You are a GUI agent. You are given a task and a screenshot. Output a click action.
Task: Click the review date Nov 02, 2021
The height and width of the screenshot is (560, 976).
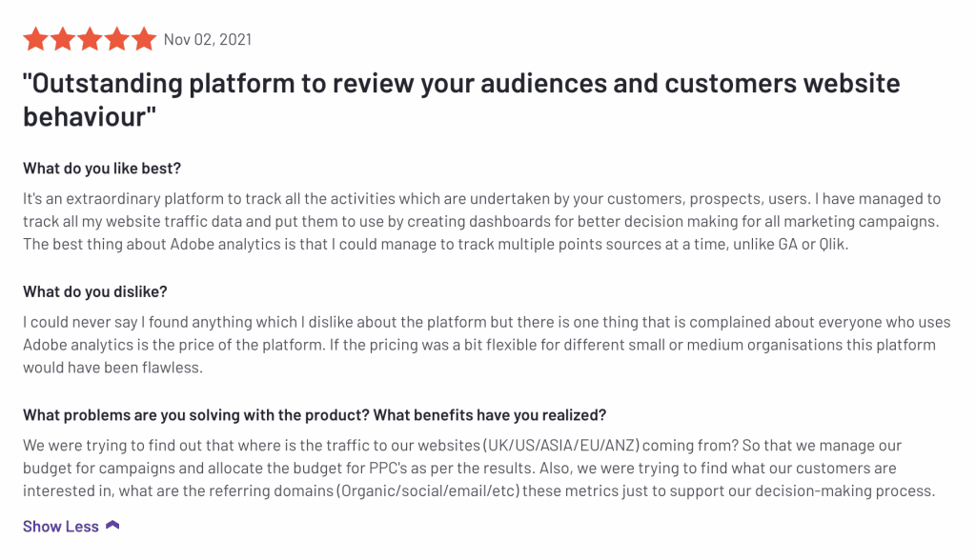point(208,40)
